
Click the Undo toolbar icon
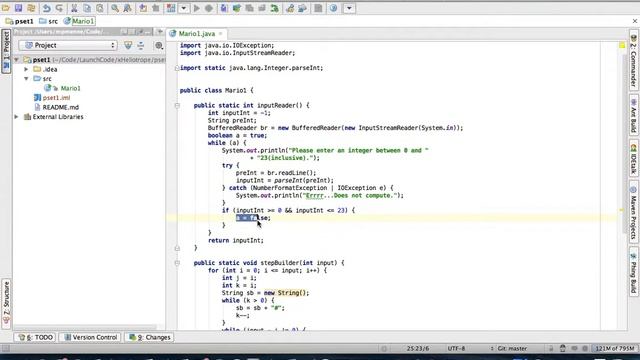point(47,8)
